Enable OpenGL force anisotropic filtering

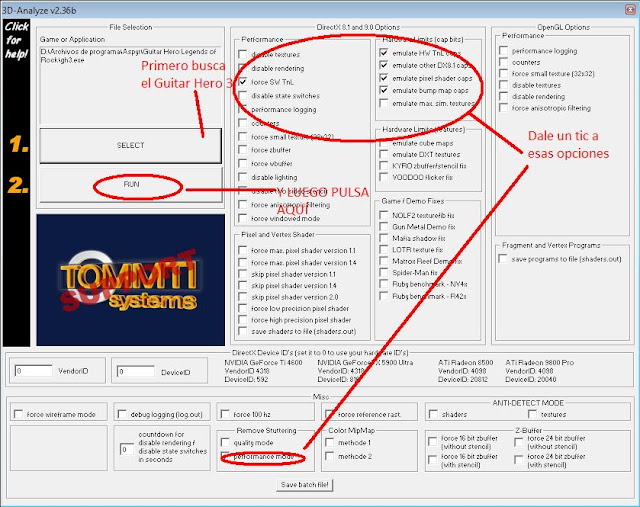(504, 108)
